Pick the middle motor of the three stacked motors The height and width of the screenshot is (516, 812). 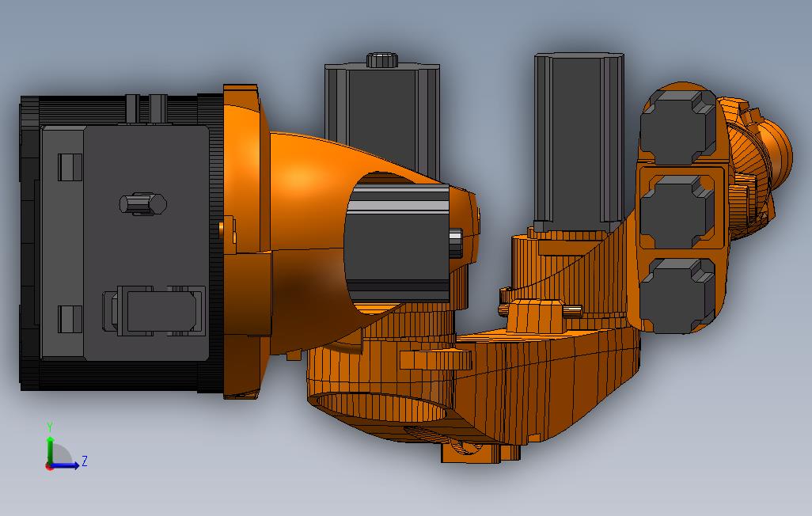pos(678,212)
